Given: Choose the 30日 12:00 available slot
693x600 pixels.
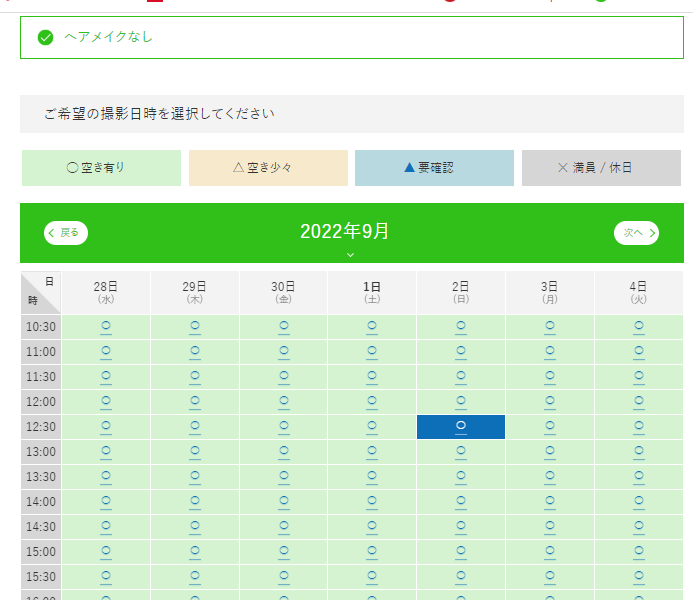Looking at the screenshot, I should click(x=283, y=401).
